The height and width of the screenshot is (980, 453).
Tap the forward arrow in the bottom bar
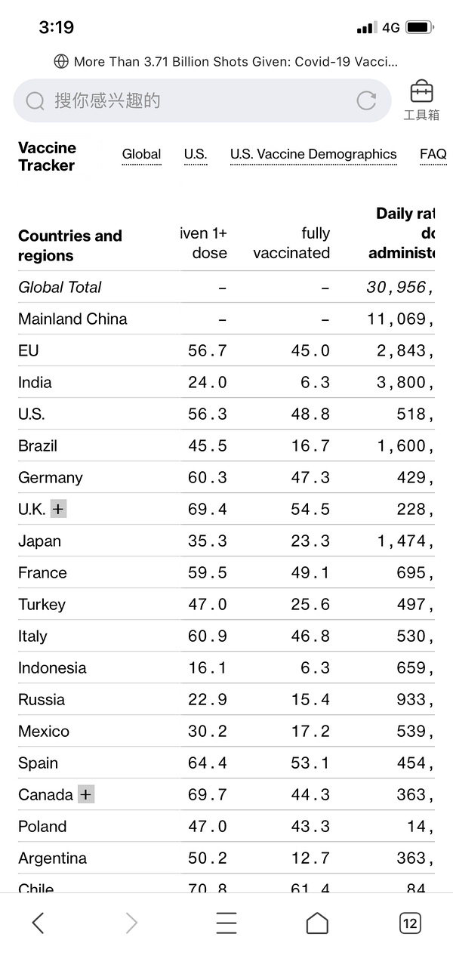[x=131, y=923]
